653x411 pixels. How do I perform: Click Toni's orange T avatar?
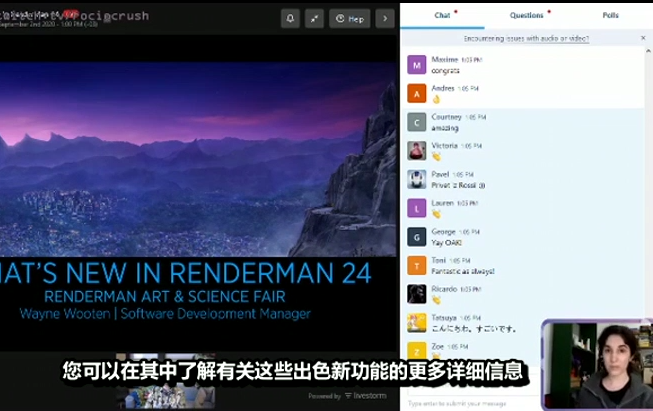point(416,266)
